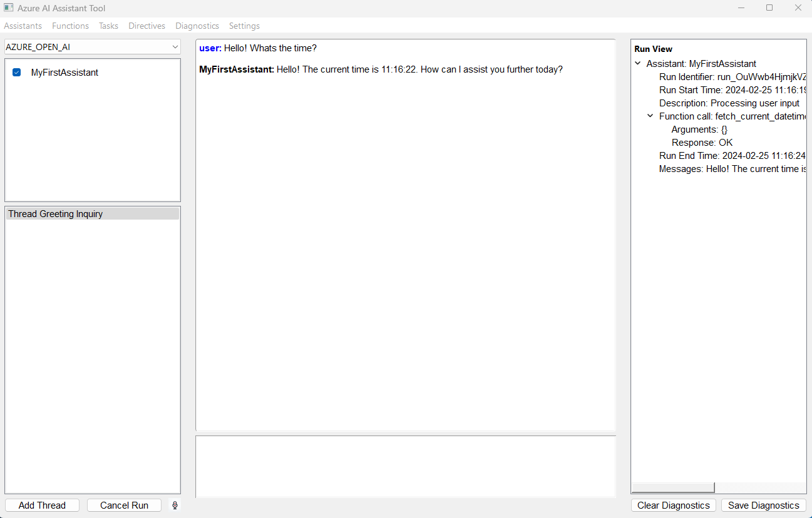
Task: Open the Functions menu
Action: pos(70,26)
